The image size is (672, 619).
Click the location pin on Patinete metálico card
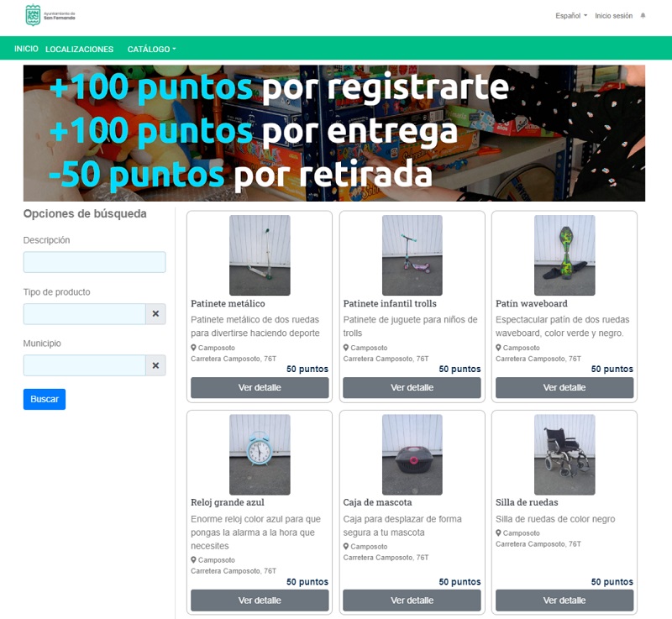[x=193, y=348]
